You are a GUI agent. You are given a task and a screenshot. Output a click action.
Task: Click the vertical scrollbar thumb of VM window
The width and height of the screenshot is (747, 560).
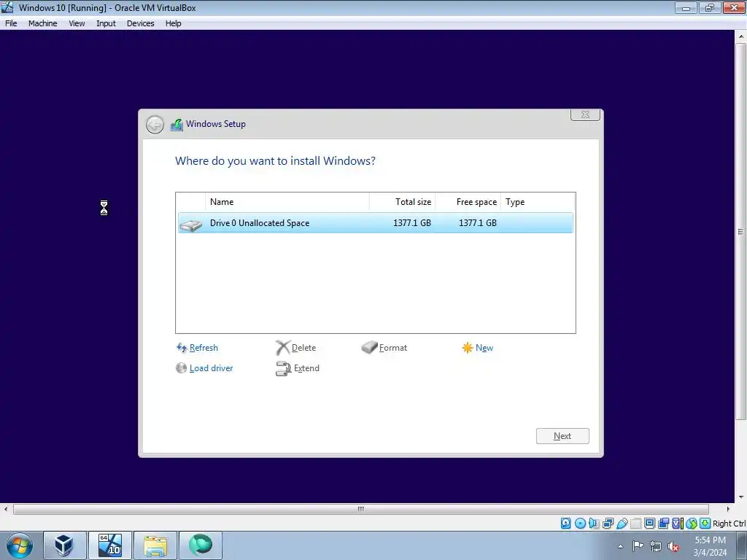[x=740, y=231]
